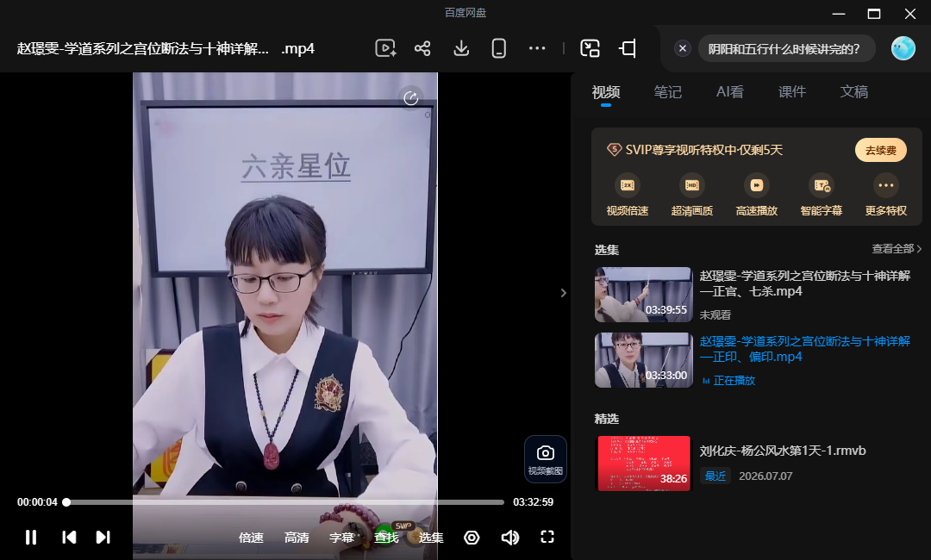This screenshot has width=931, height=560.
Task: Share the video using share icon
Action: tap(422, 48)
